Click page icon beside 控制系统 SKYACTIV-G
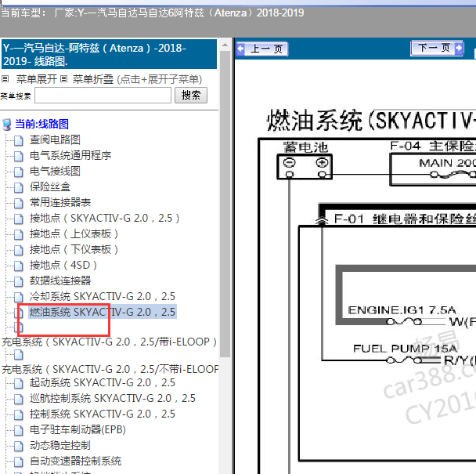 (x=19, y=415)
